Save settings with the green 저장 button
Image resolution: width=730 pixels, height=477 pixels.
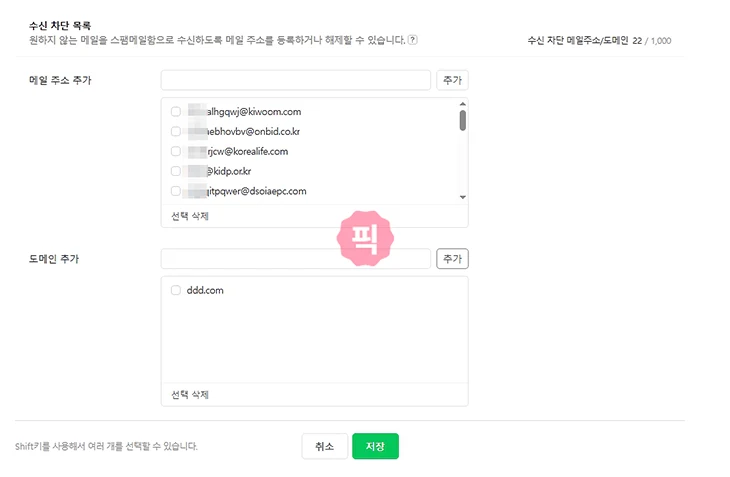[x=375, y=446]
